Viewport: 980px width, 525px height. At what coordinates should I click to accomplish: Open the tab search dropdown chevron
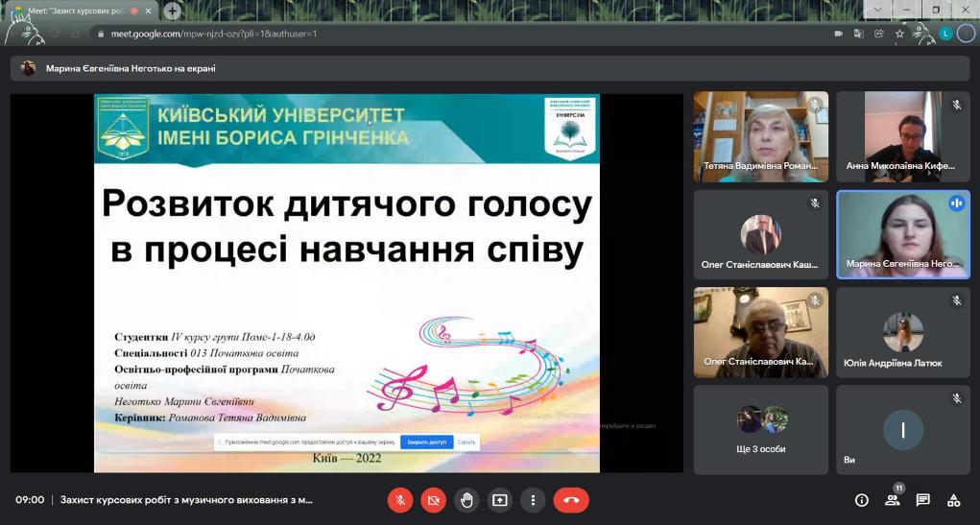(x=877, y=10)
